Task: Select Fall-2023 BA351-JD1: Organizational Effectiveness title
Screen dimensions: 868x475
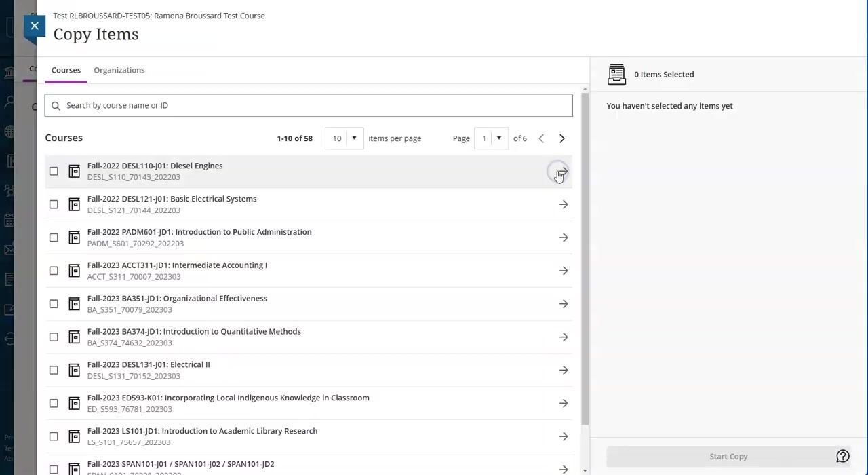Action: [177, 299]
